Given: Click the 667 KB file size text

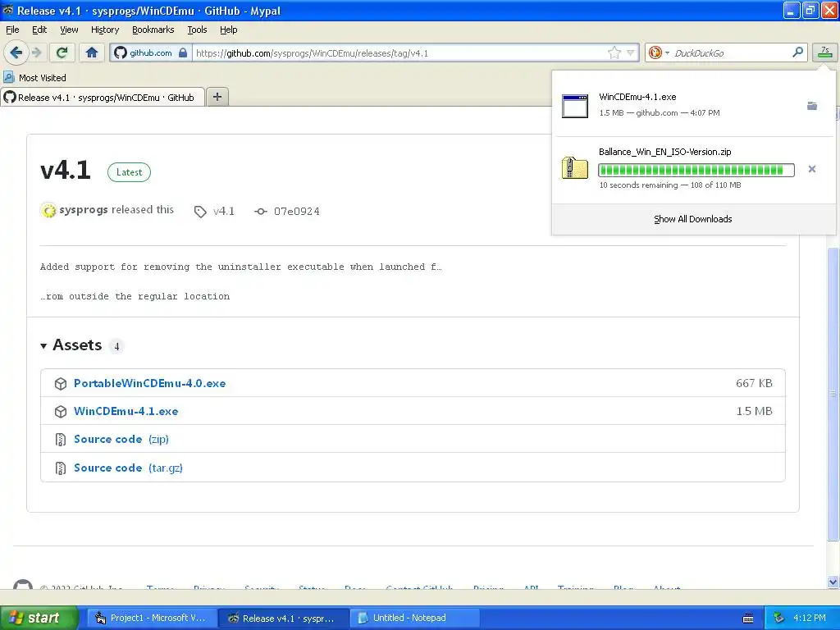Looking at the screenshot, I should 754,383.
